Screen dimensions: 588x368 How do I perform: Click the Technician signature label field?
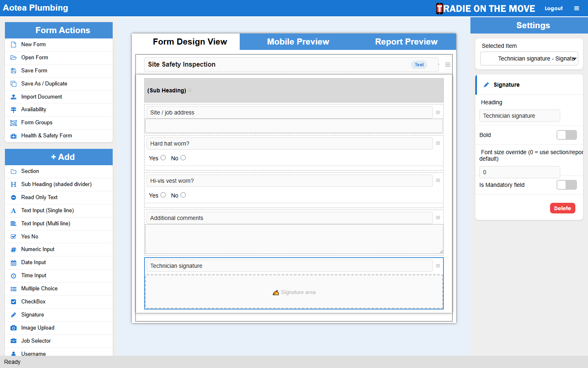tap(290, 266)
